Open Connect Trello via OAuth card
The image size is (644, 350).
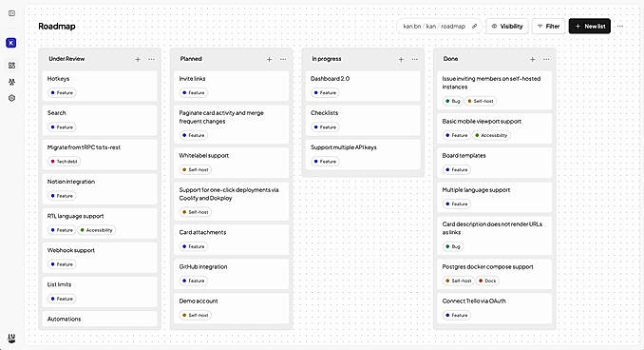tap(495, 308)
